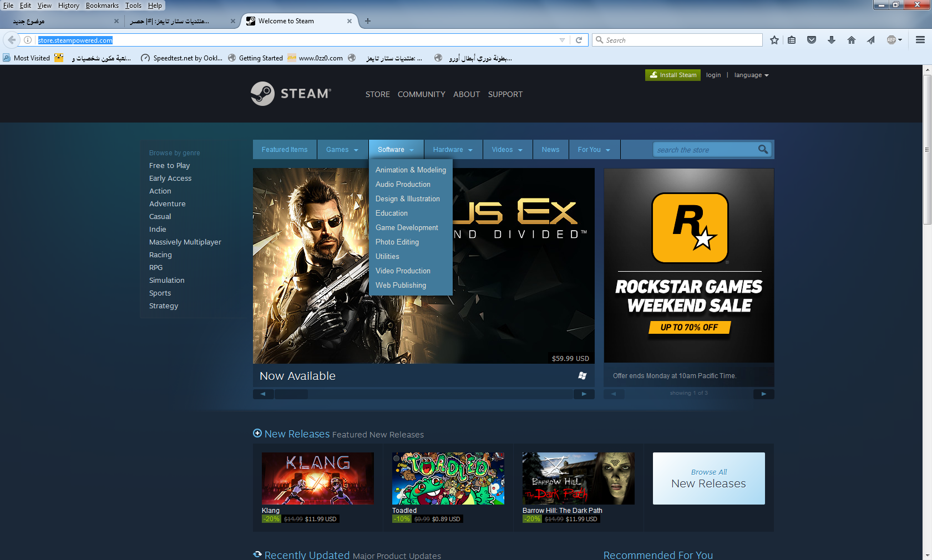Open the Games dropdown tab
The height and width of the screenshot is (560, 932).
point(342,150)
